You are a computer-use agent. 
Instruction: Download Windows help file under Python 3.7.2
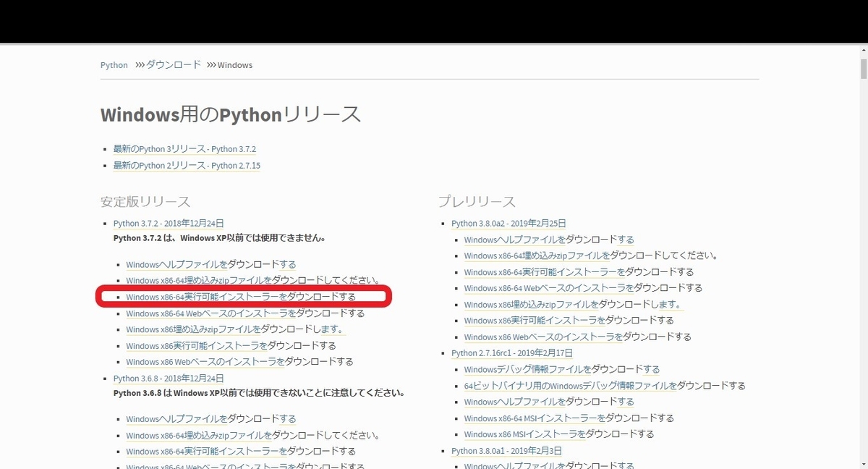(211, 265)
